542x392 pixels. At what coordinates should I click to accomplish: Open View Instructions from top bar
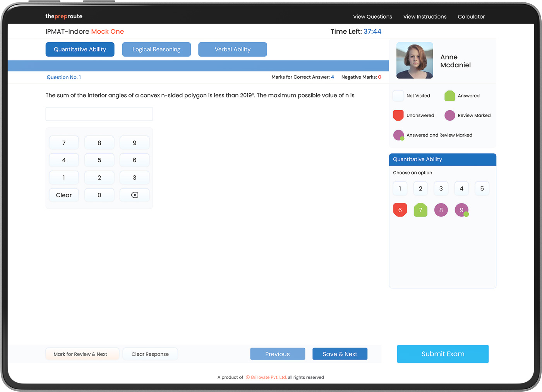coord(425,17)
